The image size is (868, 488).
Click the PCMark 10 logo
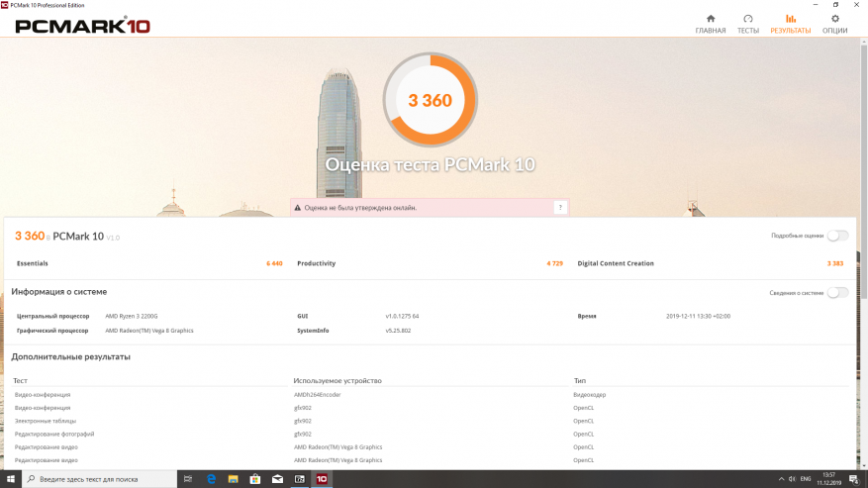coord(82,26)
